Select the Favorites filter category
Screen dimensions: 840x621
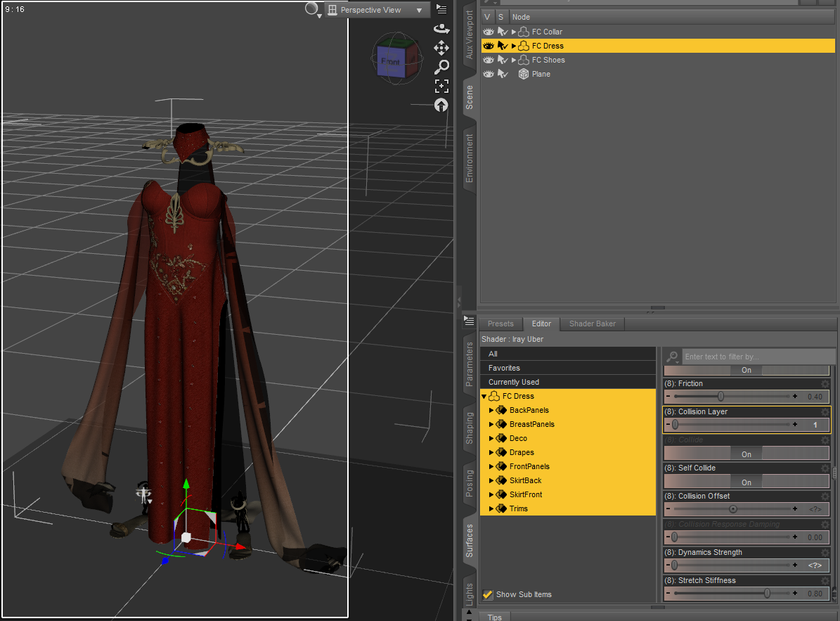[x=568, y=368]
